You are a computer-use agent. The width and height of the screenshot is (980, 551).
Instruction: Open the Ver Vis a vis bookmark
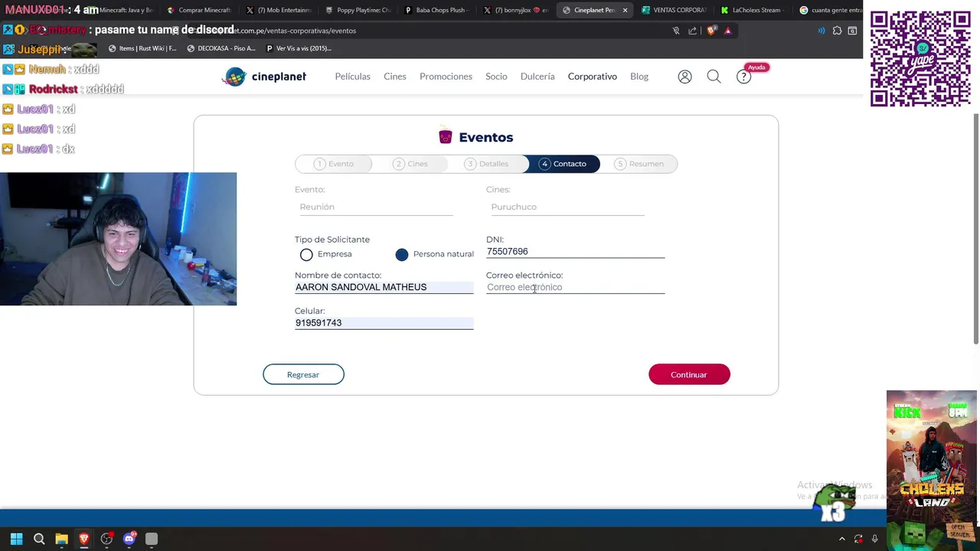click(299, 48)
